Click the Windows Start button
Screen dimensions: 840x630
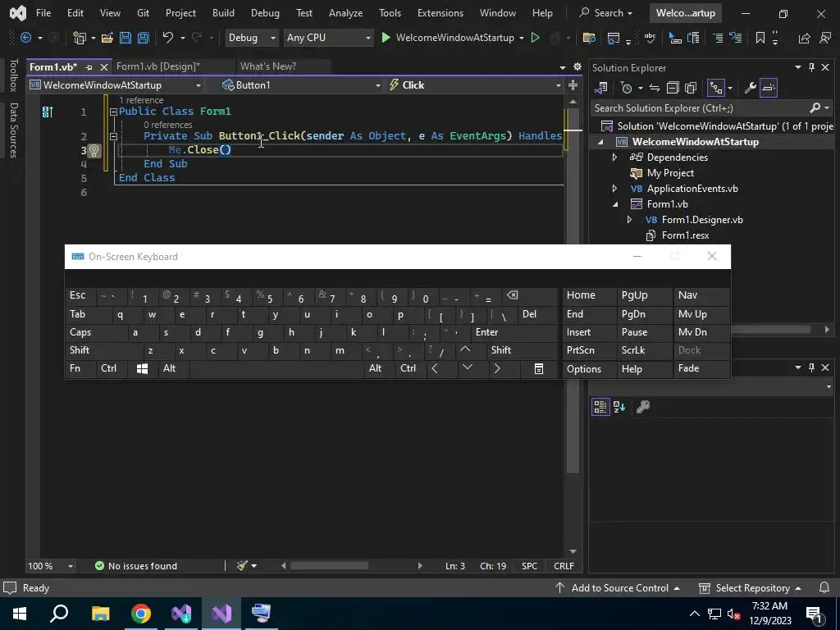click(x=20, y=614)
